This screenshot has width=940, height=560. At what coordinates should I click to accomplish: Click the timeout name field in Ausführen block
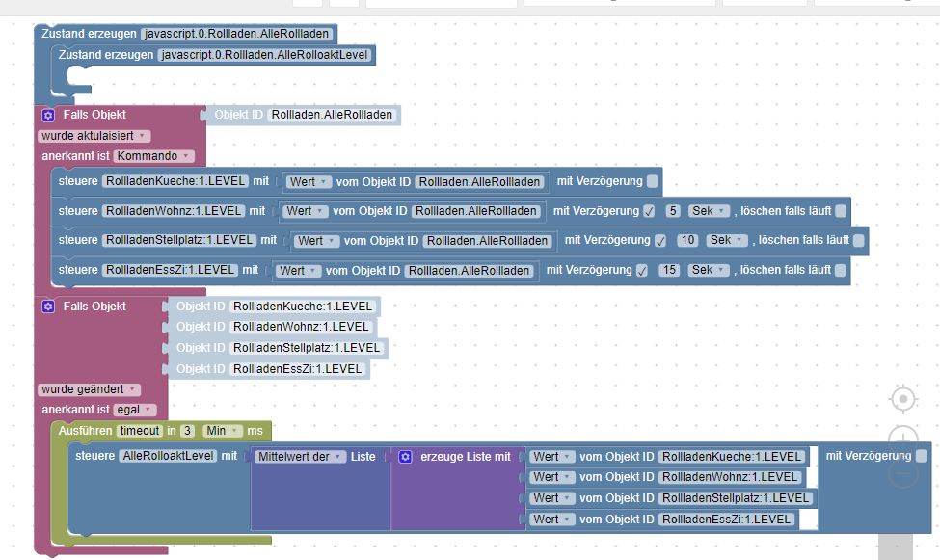pyautogui.click(x=140, y=431)
